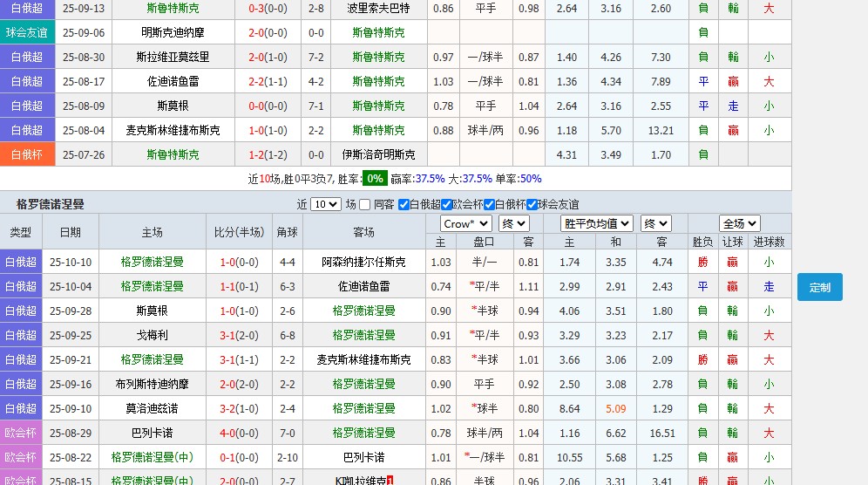The width and height of the screenshot is (868, 485).
Task: Expand the Crow* bookmaker dropdown
Action: pyautogui.click(x=465, y=223)
